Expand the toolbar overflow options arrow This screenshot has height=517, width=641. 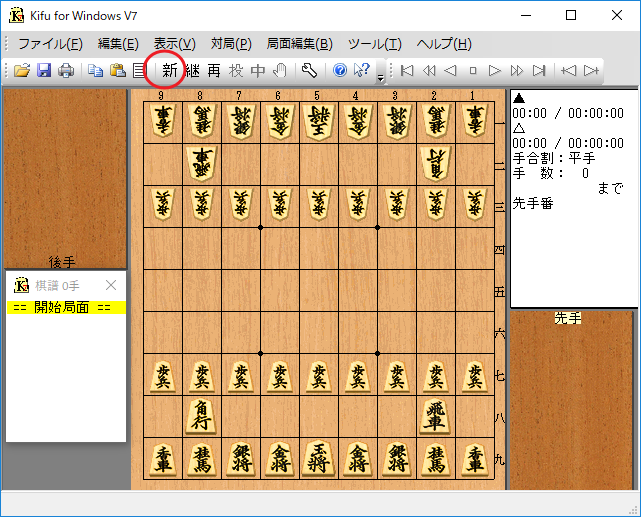(380, 75)
